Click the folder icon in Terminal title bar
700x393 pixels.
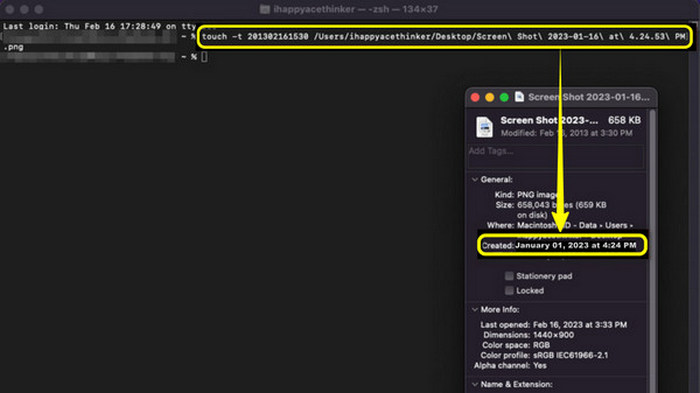pyautogui.click(x=265, y=9)
